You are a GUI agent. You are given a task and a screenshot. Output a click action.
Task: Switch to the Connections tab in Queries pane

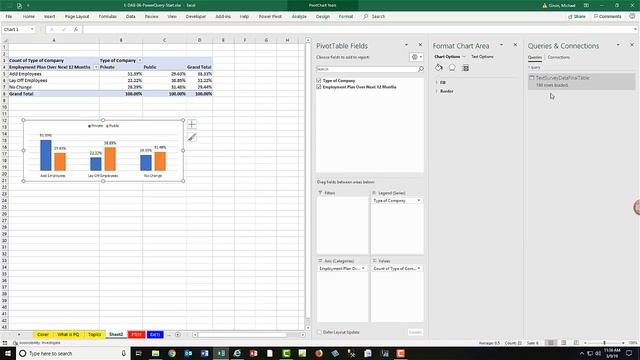pos(558,58)
